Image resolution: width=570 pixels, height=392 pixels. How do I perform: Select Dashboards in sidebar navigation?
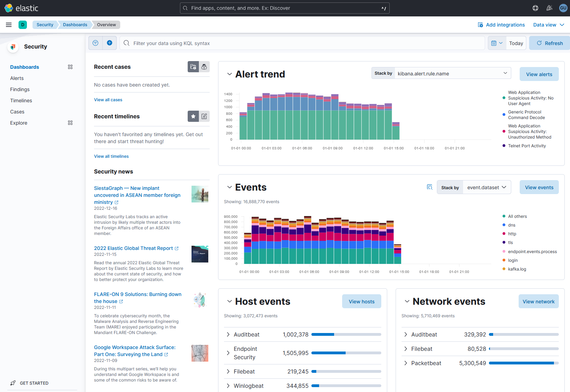[24, 67]
